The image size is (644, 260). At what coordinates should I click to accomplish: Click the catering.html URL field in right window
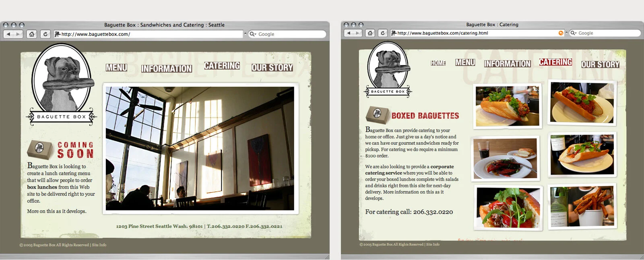477,33
